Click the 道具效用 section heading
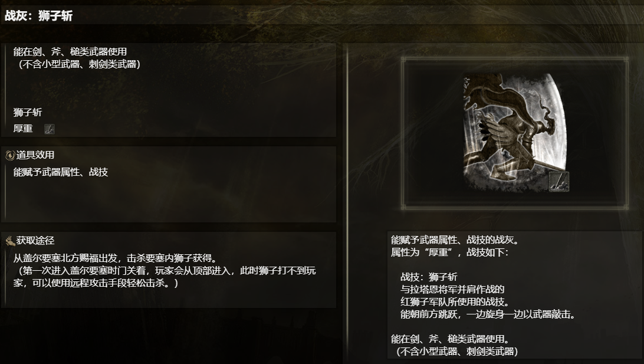Viewport: 644px width, 364px height. click(35, 155)
